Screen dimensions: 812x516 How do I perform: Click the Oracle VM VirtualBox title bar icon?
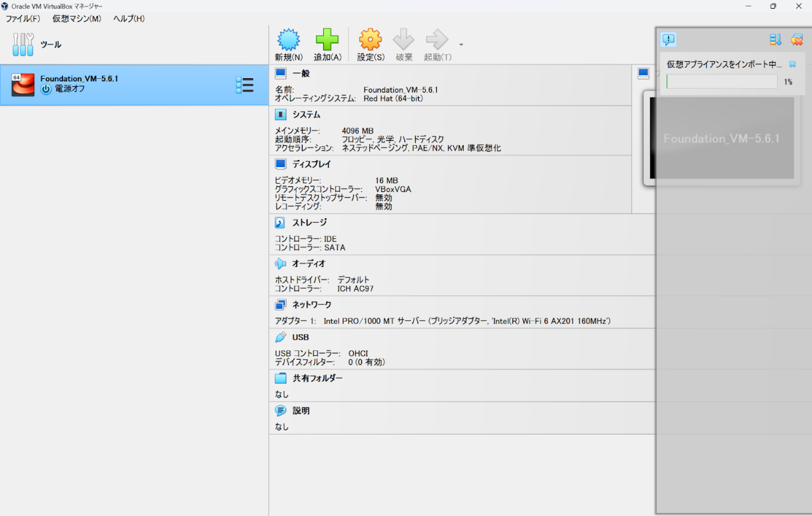[5, 6]
